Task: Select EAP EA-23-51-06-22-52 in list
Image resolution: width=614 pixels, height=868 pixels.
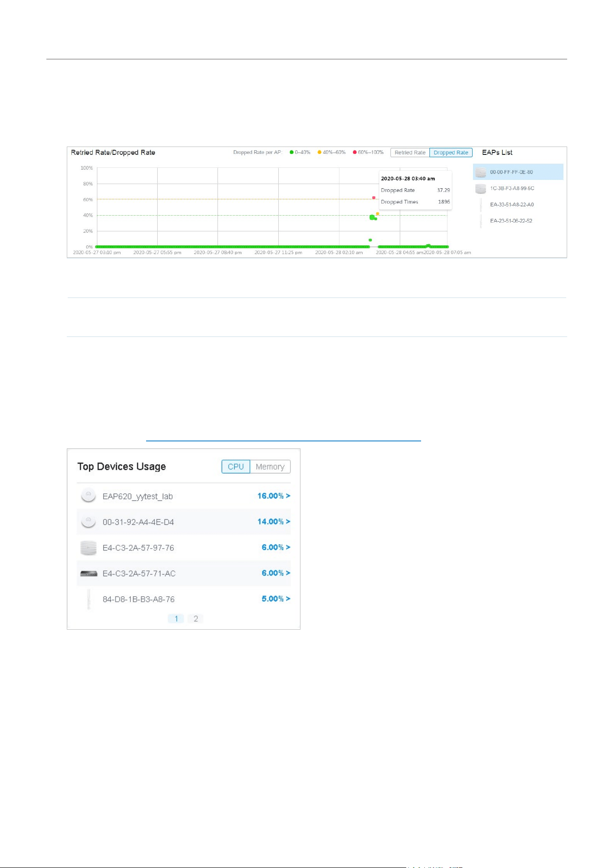Action: [518, 221]
